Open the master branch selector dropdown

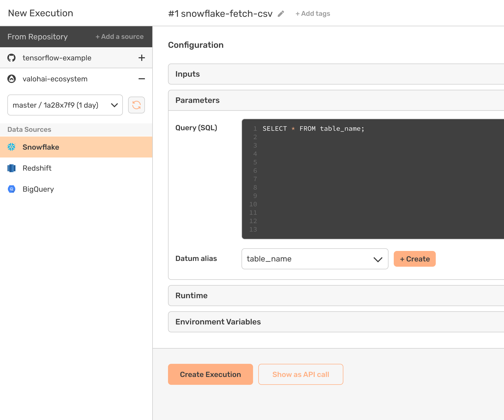click(x=65, y=105)
